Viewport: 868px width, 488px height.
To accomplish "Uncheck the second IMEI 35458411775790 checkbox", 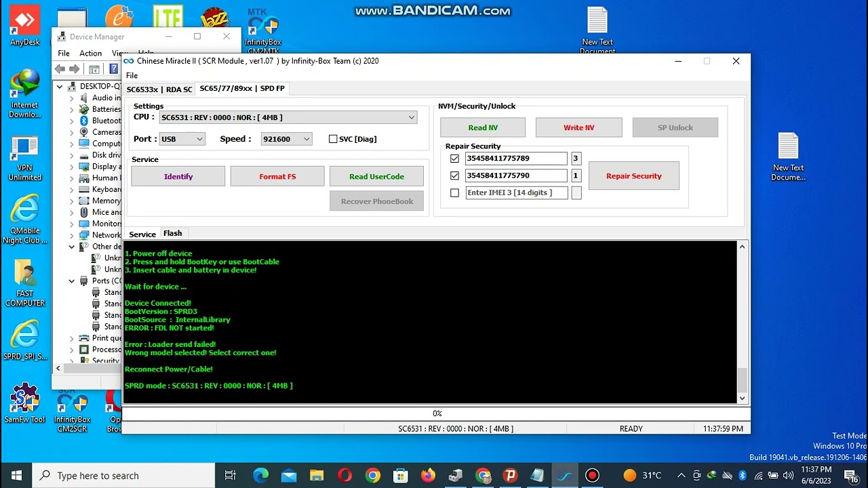I will (x=454, y=176).
